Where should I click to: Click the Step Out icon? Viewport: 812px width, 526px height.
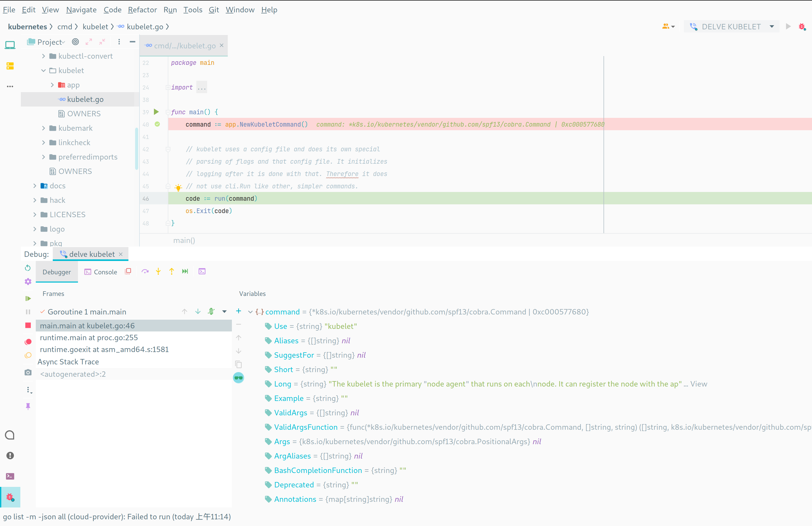tap(172, 271)
